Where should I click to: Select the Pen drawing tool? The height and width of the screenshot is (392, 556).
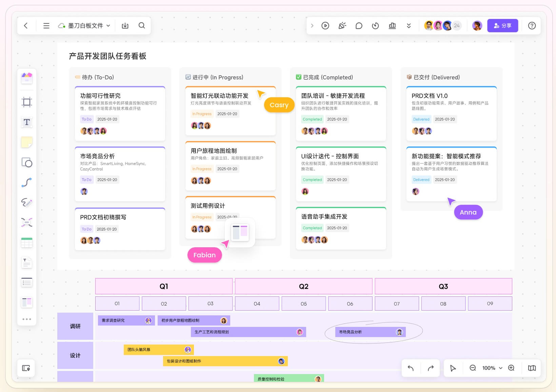(27, 202)
